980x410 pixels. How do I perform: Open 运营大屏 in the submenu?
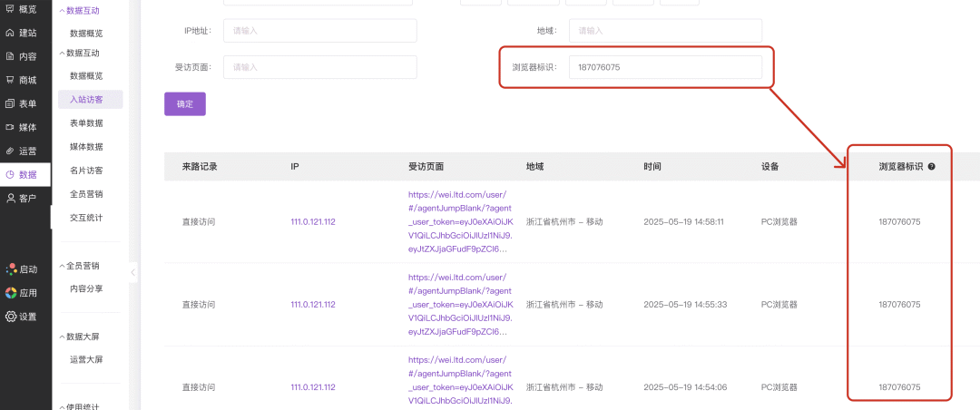(x=86, y=359)
